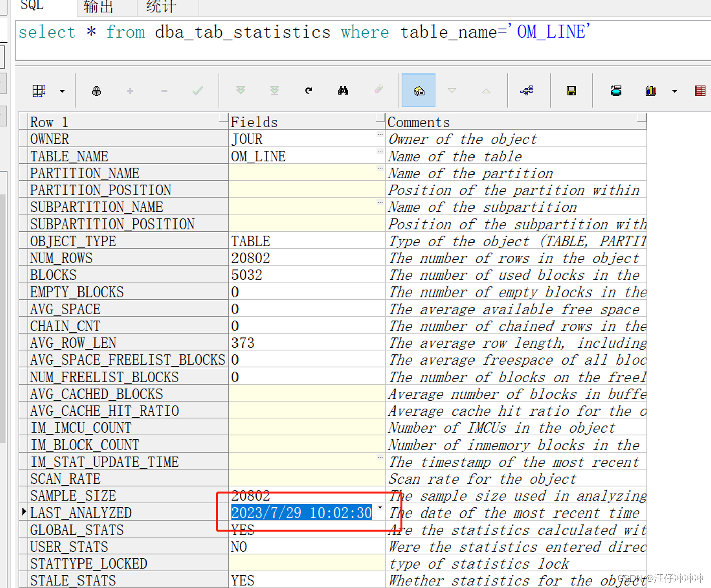Click the explain plan diagram icon
Screen dimensions: 711x588
[x=527, y=91]
